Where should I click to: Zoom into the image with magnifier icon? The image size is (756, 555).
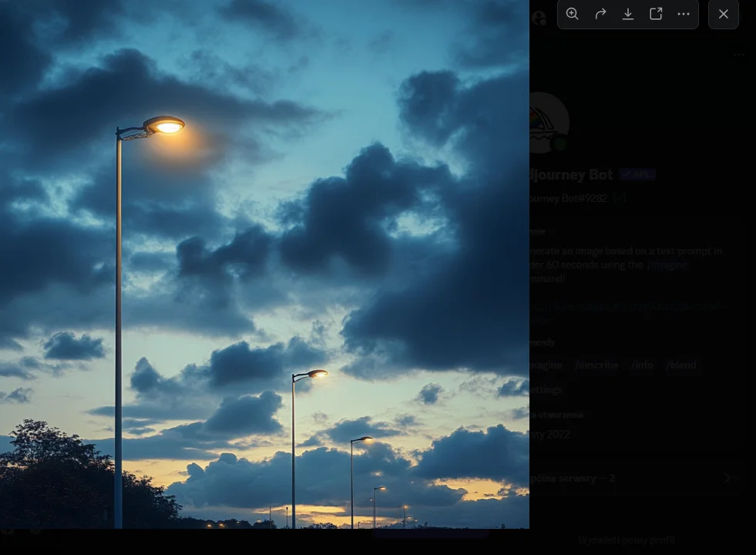coord(572,14)
